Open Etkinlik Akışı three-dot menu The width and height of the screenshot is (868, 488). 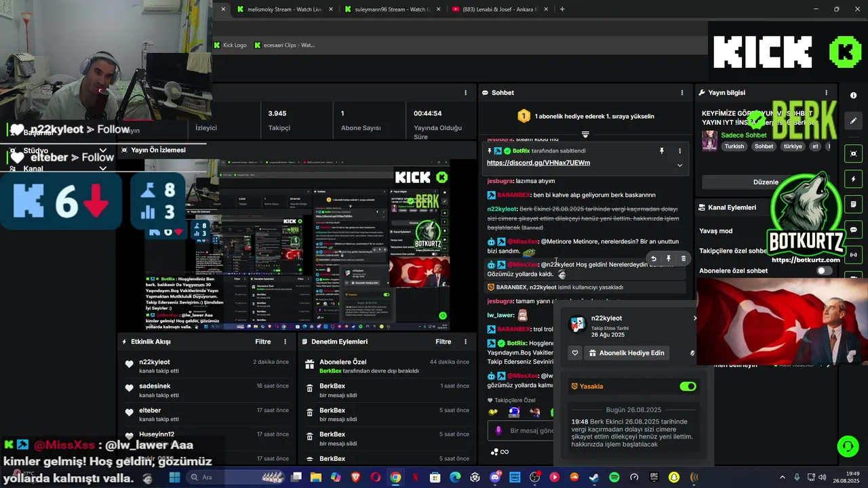285,342
